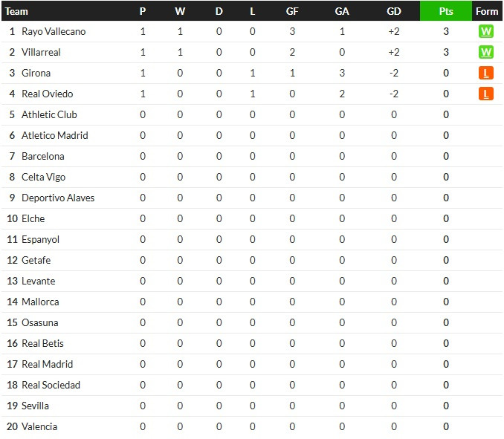Click Rayo Vallecano's green W form badge
The height and width of the screenshot is (439, 504).
[485, 31]
